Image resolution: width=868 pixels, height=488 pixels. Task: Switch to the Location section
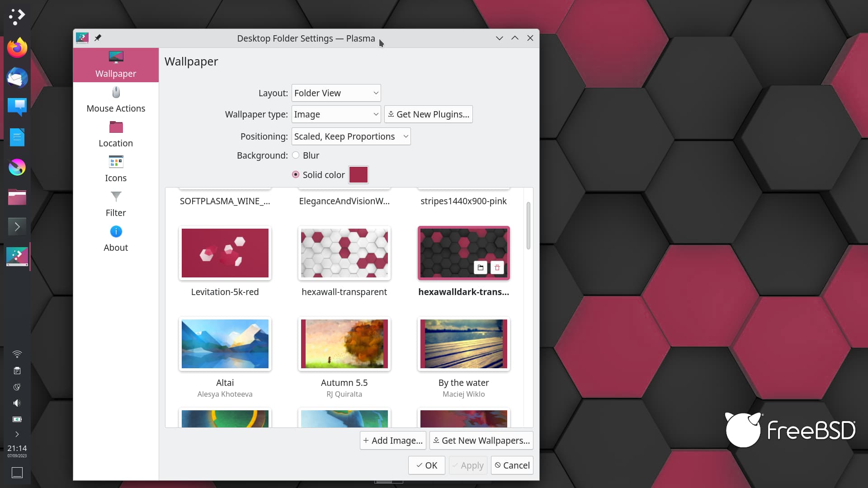point(116,135)
